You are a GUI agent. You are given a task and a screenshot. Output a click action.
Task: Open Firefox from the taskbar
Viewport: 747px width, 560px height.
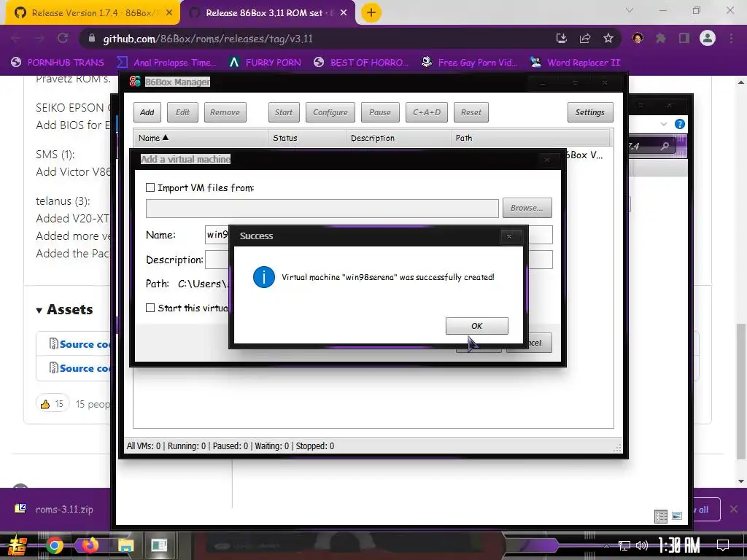click(90, 545)
